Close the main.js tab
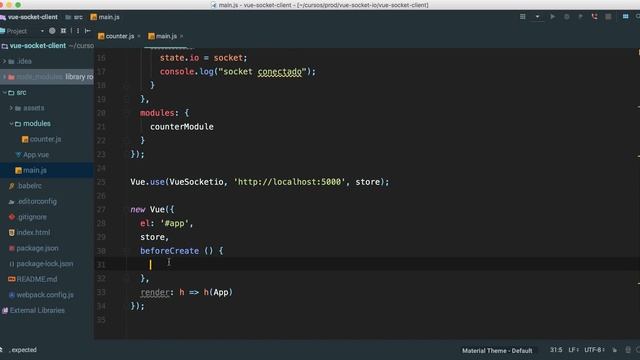This screenshot has height=360, width=640. coord(182,36)
